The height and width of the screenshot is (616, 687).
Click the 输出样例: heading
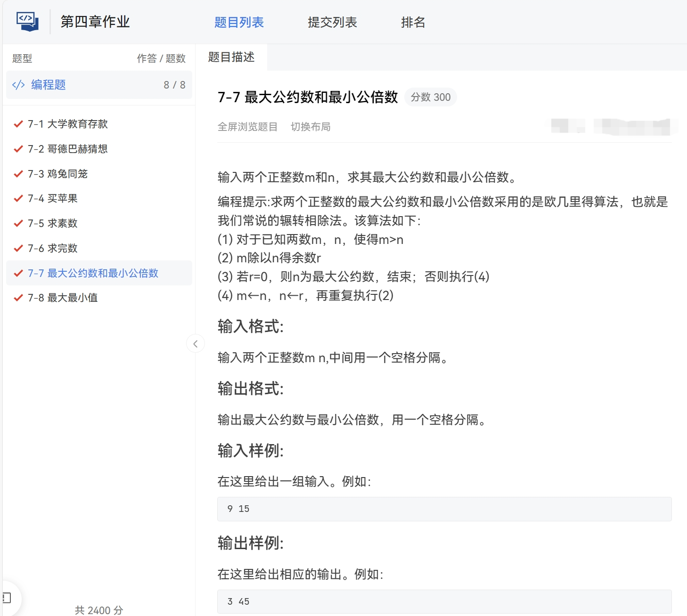(251, 543)
